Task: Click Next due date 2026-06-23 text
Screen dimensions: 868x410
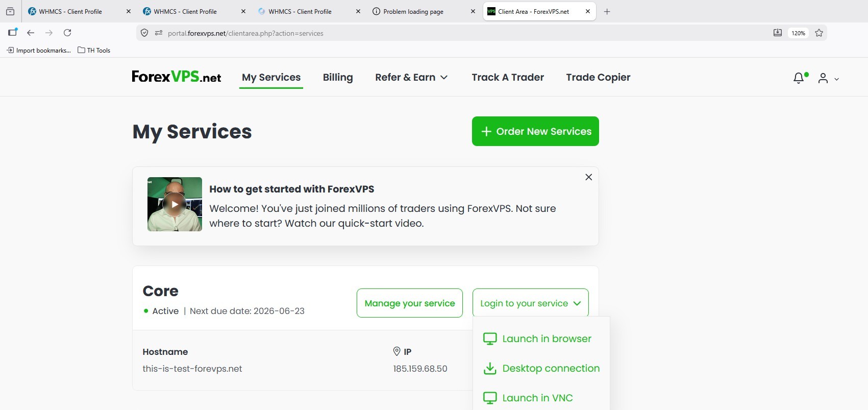Action: pyautogui.click(x=247, y=311)
